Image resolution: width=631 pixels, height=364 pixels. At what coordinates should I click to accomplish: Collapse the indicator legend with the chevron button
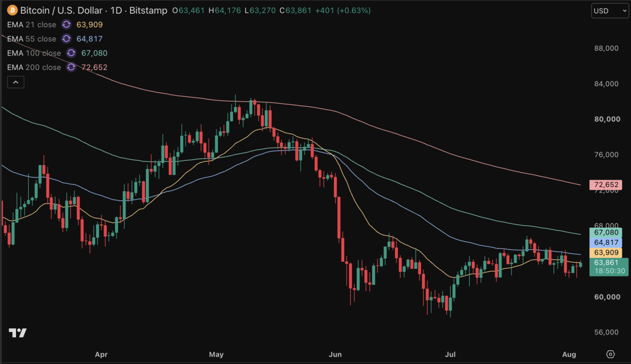click(16, 82)
